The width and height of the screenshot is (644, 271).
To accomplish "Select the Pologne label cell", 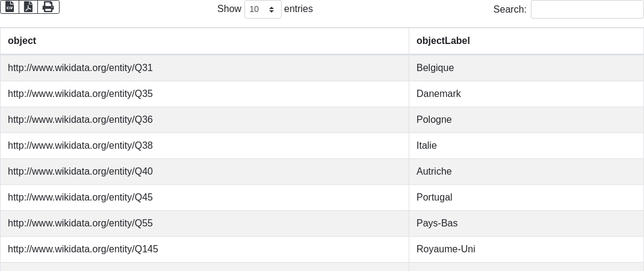I will click(x=526, y=120).
